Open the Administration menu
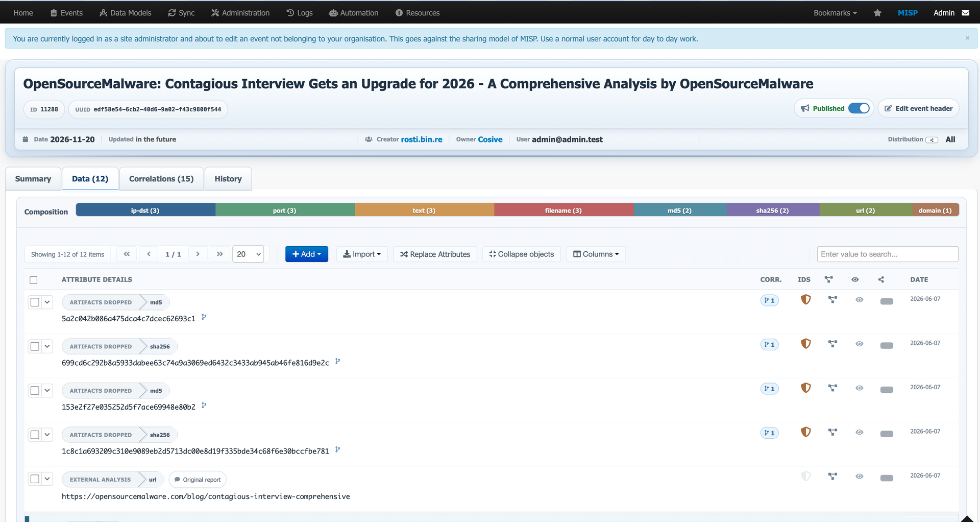Viewport: 980px width, 522px height. [240, 13]
